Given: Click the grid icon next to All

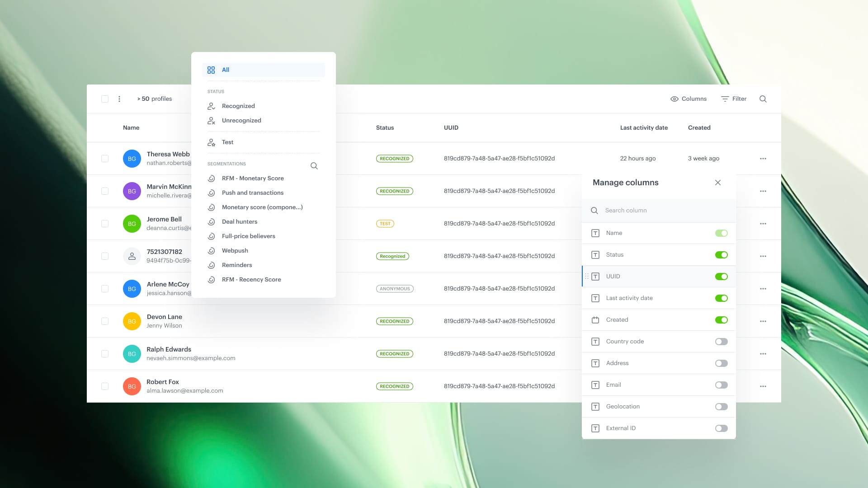Looking at the screenshot, I should pos(211,70).
